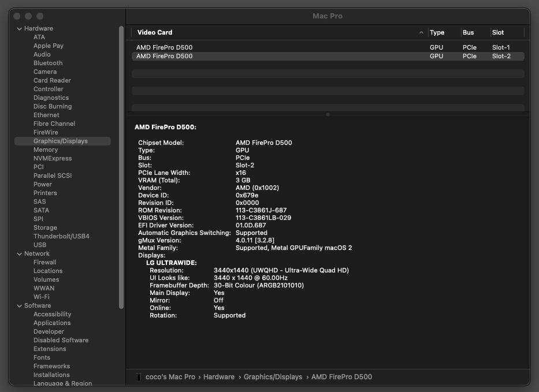This screenshot has width=539, height=392.
Task: Click the sidebar vertical scrollbar
Action: [121, 167]
